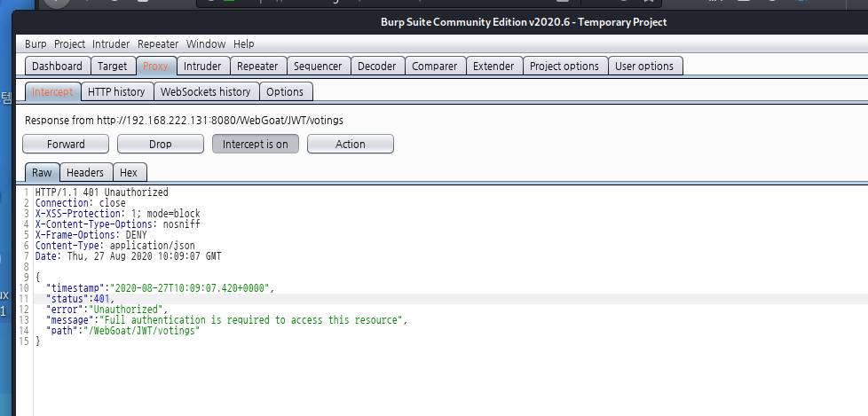Select the Raw message view tab
The image size is (868, 416).
coord(42,173)
